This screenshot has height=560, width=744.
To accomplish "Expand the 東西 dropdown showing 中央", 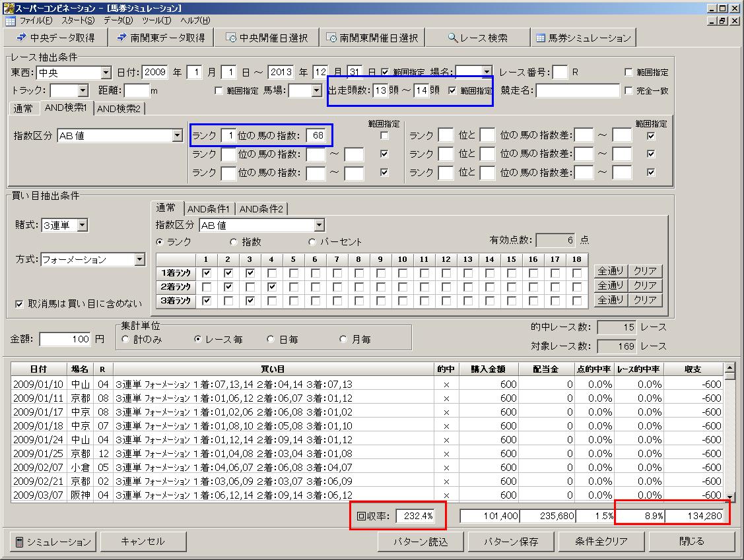I will point(106,73).
